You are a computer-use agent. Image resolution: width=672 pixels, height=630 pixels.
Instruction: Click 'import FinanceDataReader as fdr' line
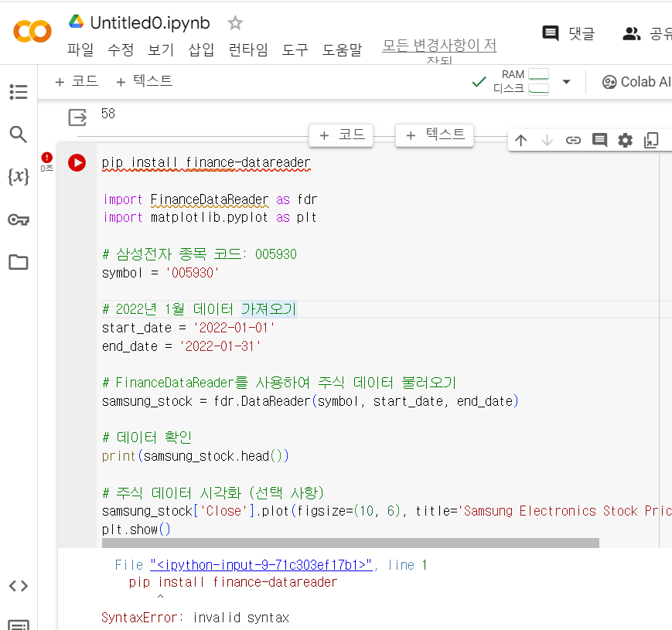(210, 199)
